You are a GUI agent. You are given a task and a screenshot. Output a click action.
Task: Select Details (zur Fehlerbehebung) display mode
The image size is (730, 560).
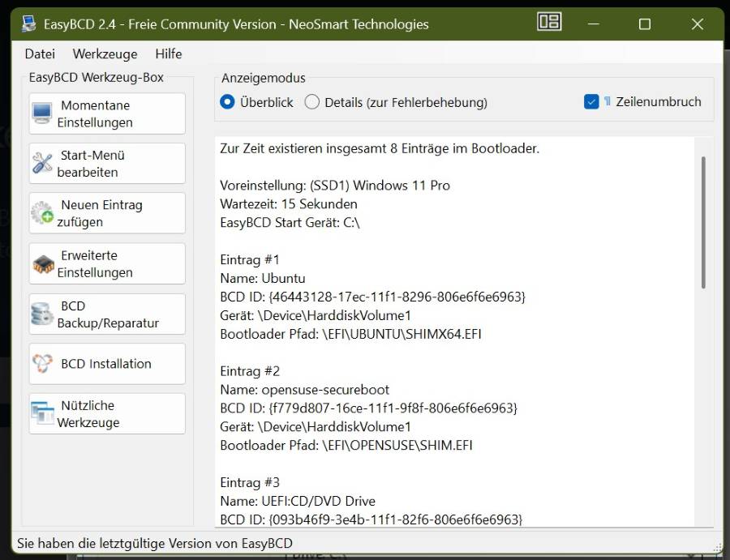coord(312,102)
